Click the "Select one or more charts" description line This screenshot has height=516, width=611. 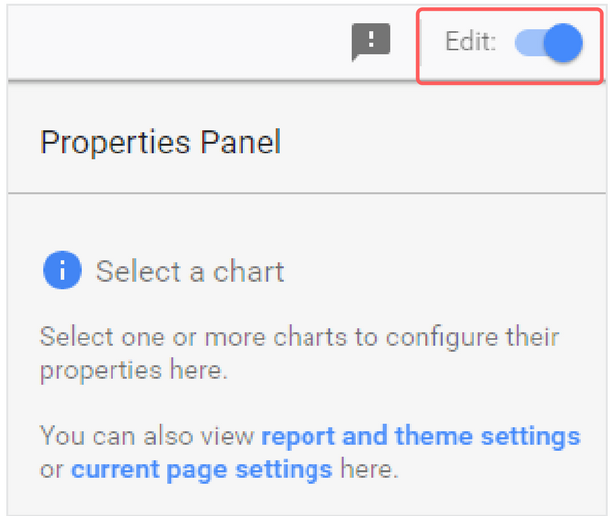tap(299, 336)
